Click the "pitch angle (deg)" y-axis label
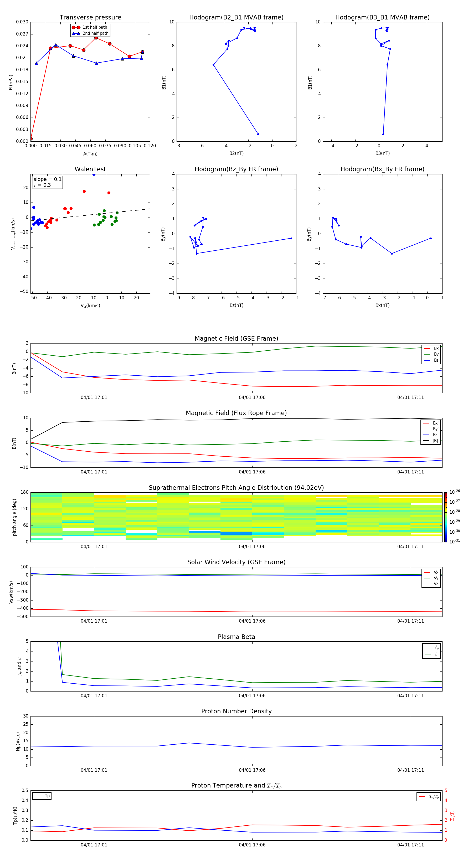473x868 pixels. 14,517
